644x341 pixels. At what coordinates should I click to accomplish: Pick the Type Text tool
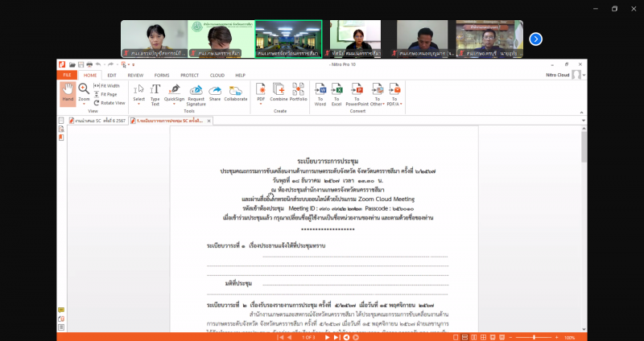pyautogui.click(x=155, y=94)
